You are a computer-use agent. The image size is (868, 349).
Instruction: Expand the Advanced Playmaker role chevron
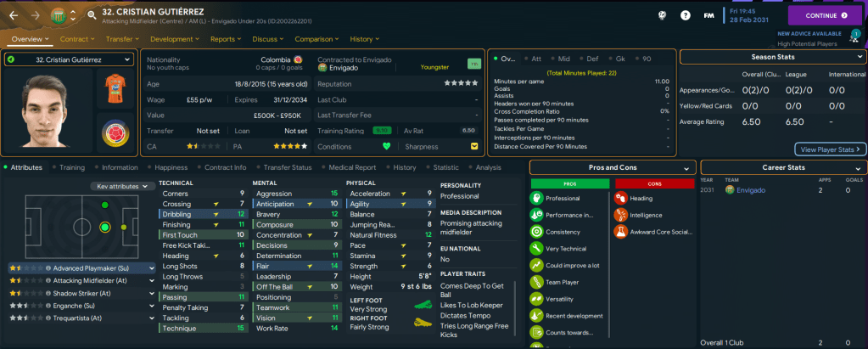coord(149,267)
